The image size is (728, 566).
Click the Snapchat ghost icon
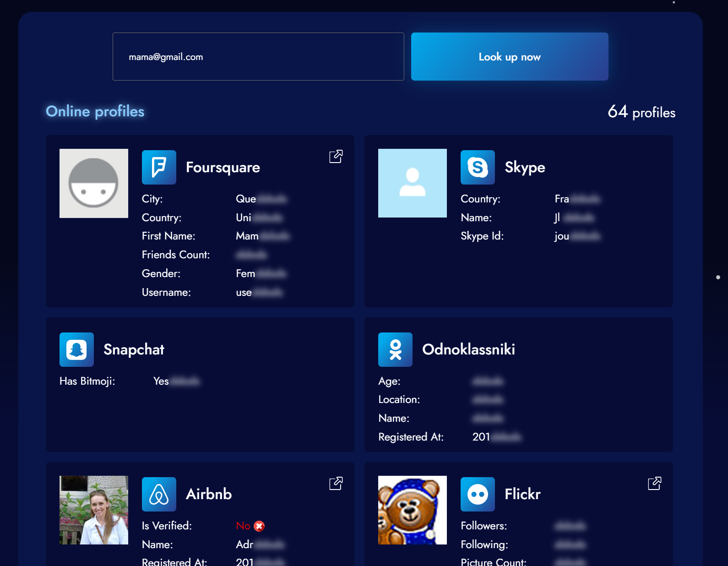click(76, 349)
